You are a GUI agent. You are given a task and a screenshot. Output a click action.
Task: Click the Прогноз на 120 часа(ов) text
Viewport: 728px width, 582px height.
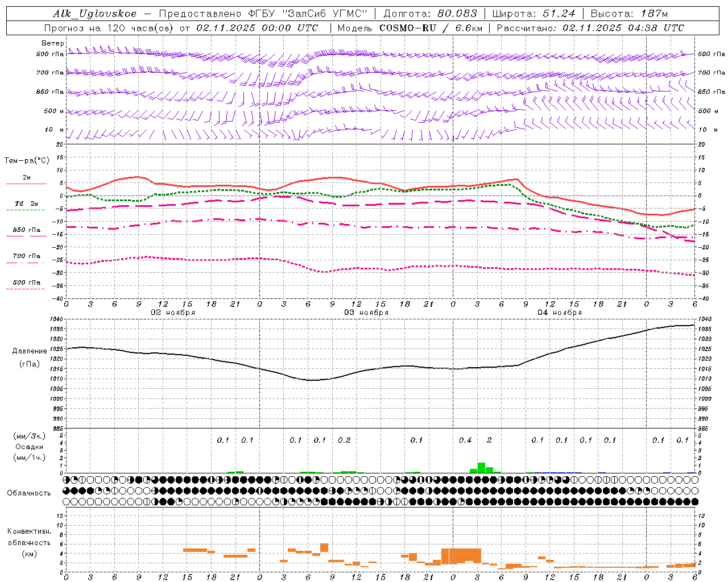click(x=109, y=28)
